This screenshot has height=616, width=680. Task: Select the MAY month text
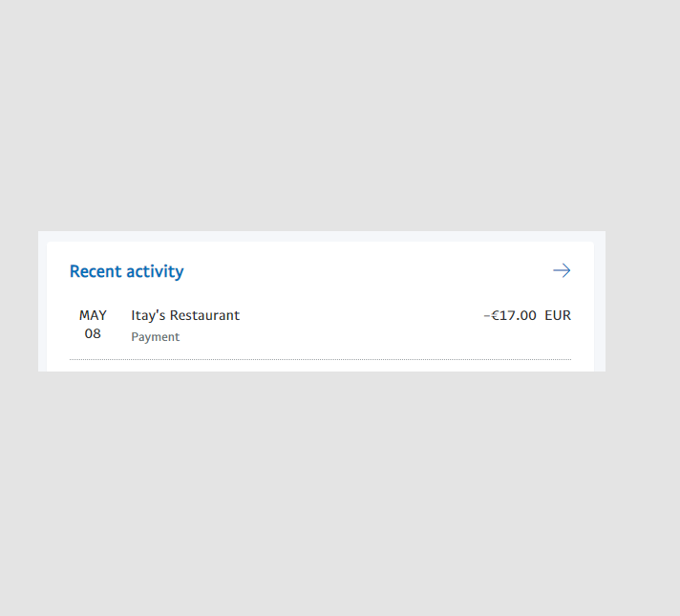click(93, 315)
